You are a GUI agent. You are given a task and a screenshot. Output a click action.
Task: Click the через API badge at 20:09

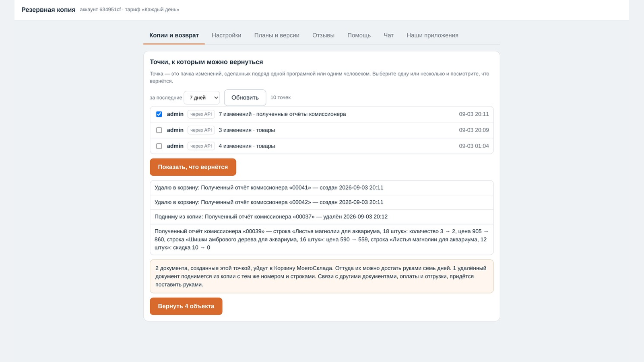pyautogui.click(x=201, y=130)
